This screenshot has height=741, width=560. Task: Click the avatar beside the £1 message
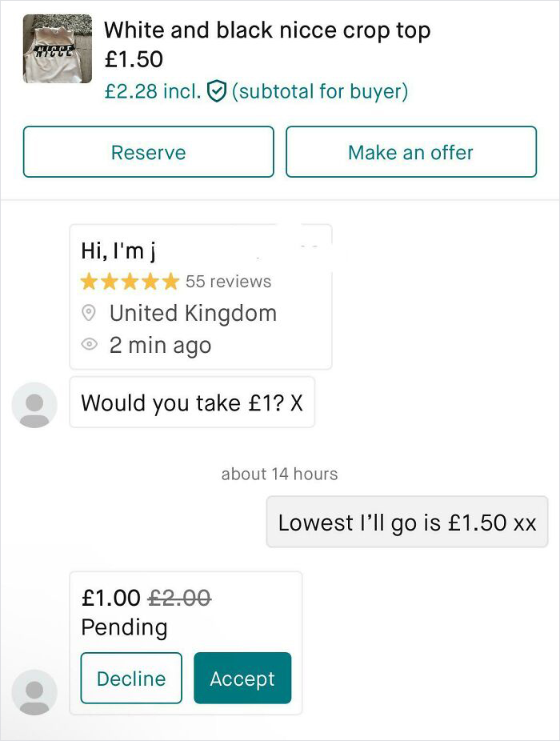34,404
